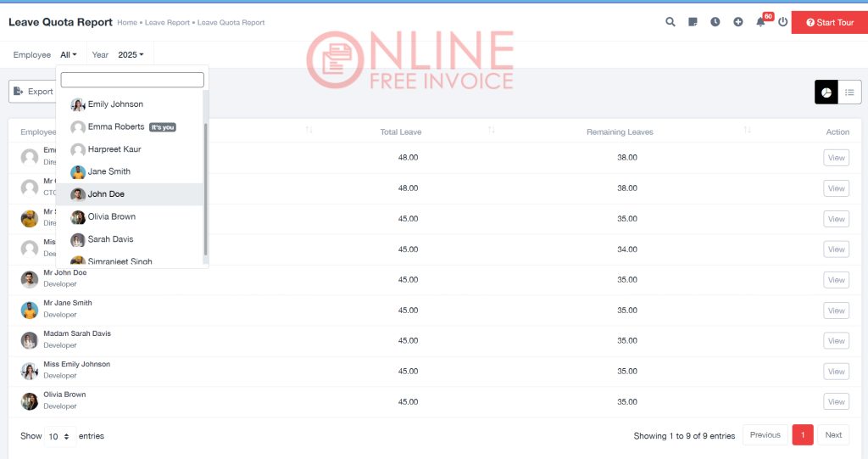Viewport: 868px width, 459px height.
Task: Open the Year 2025 dropdown
Action: coord(131,55)
